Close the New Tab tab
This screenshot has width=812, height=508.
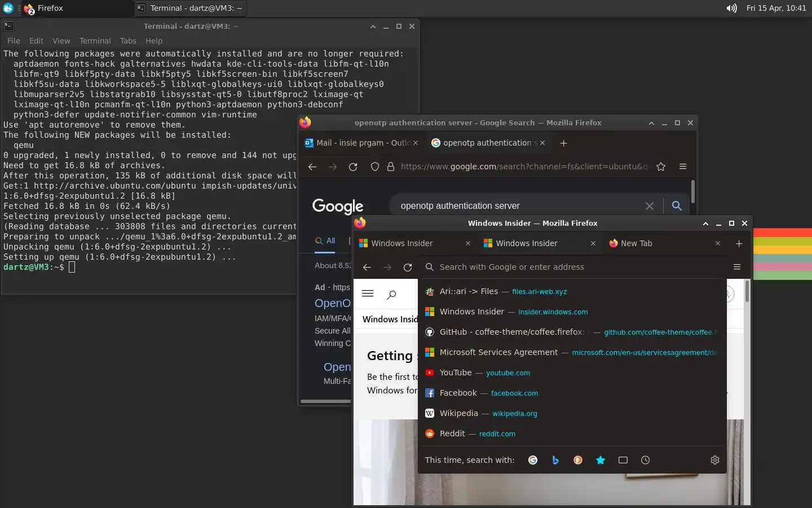click(717, 243)
